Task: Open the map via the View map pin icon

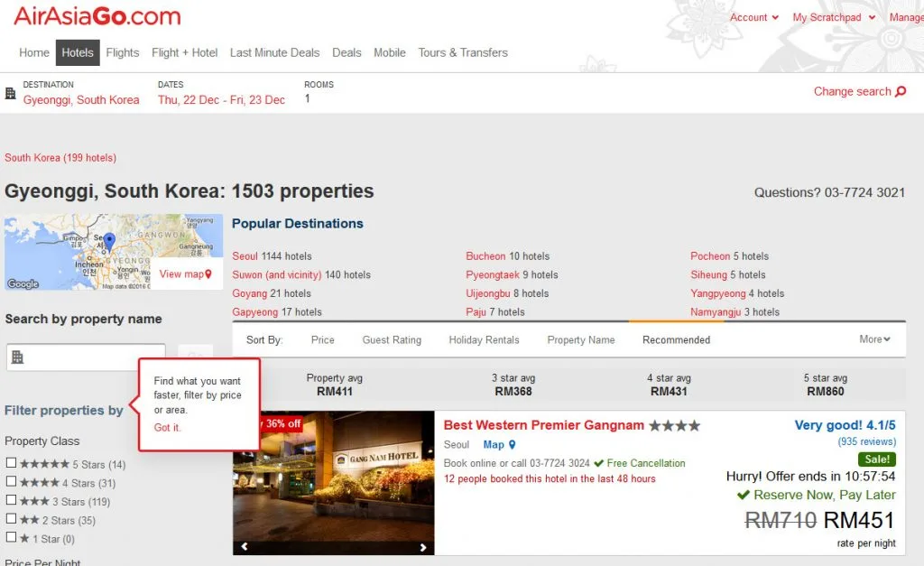Action: pyautogui.click(x=208, y=274)
